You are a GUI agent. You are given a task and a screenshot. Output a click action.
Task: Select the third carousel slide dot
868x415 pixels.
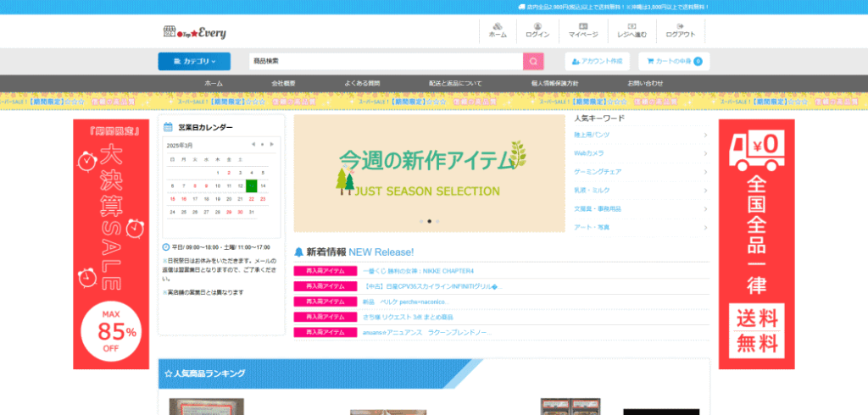437,221
